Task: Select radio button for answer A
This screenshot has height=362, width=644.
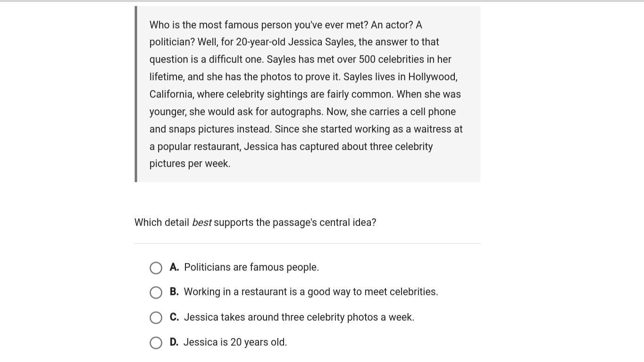Action: pos(156,268)
